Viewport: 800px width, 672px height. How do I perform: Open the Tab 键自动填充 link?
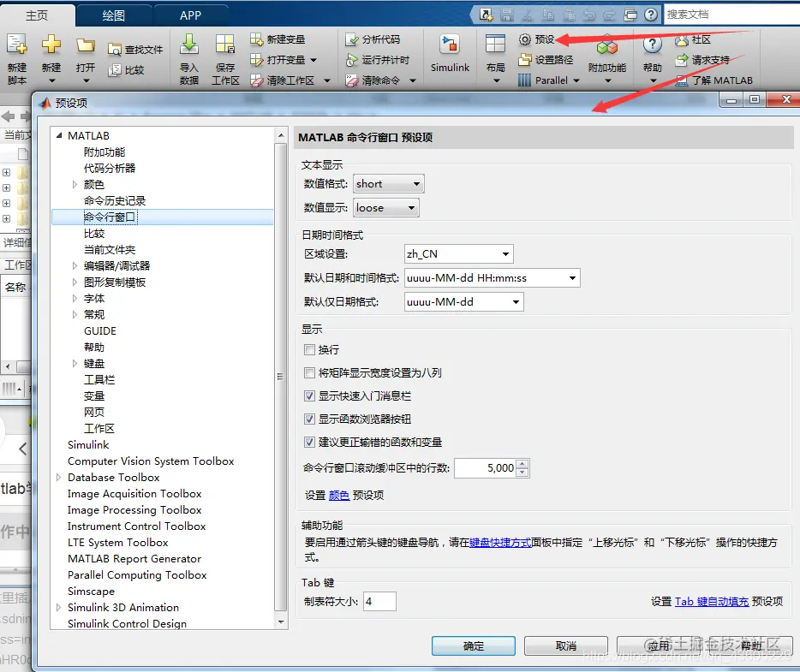coord(712,602)
